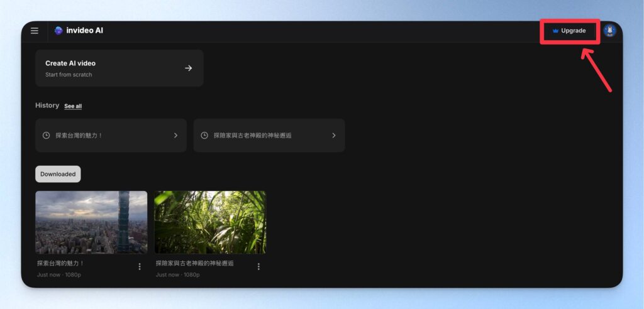The width and height of the screenshot is (644, 309).
Task: Click the arrow on Create AI video card
Action: coord(188,68)
